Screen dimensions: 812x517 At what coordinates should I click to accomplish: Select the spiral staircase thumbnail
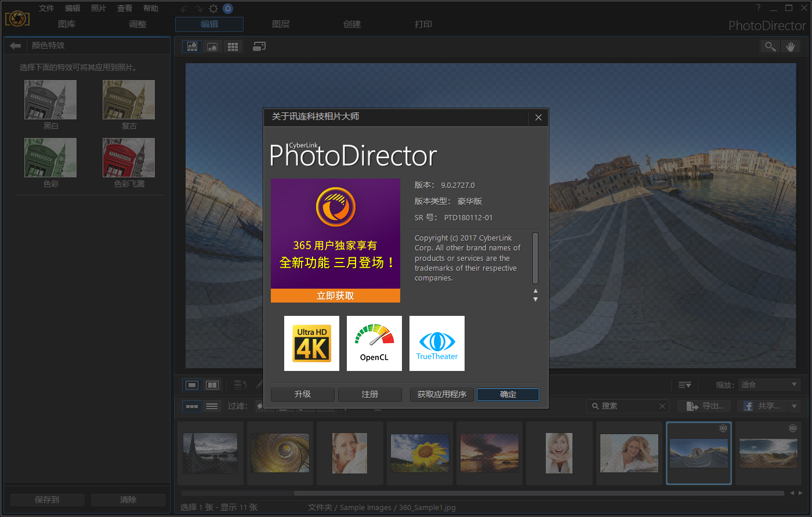pyautogui.click(x=280, y=453)
